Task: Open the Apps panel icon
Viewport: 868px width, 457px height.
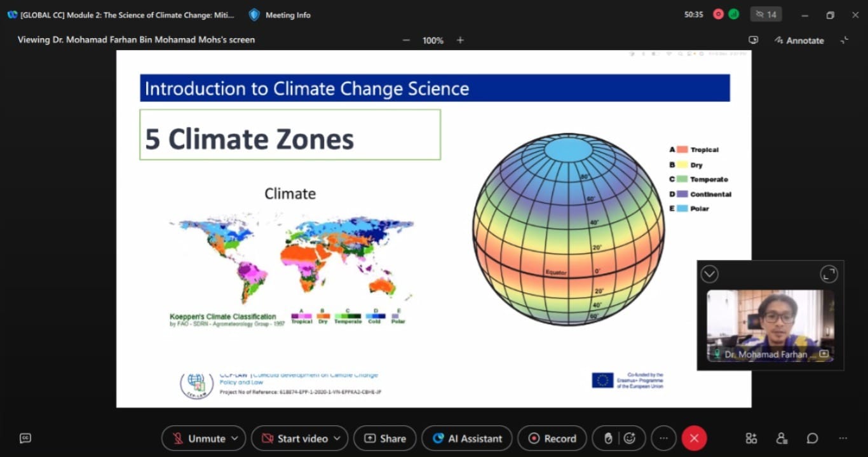Action: coord(752,438)
